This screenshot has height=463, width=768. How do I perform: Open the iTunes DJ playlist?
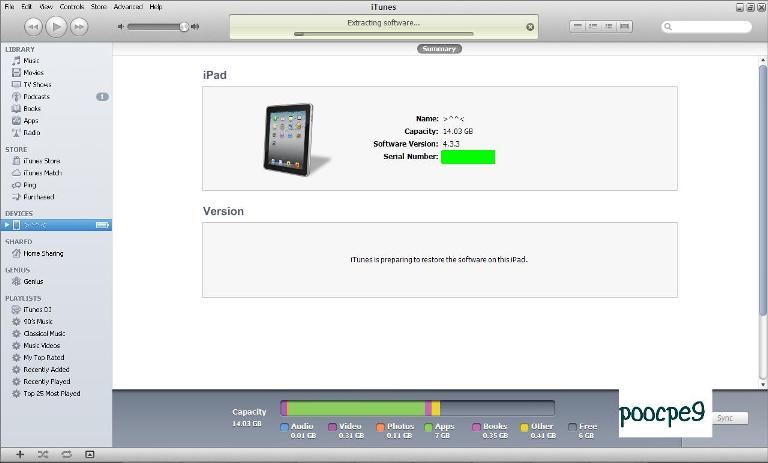(x=37, y=310)
